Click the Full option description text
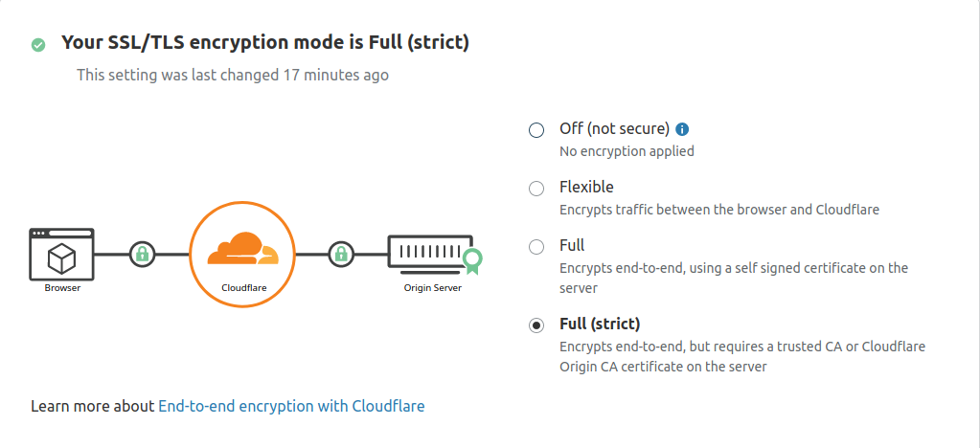The height and width of the screenshot is (448, 980). 734,278
